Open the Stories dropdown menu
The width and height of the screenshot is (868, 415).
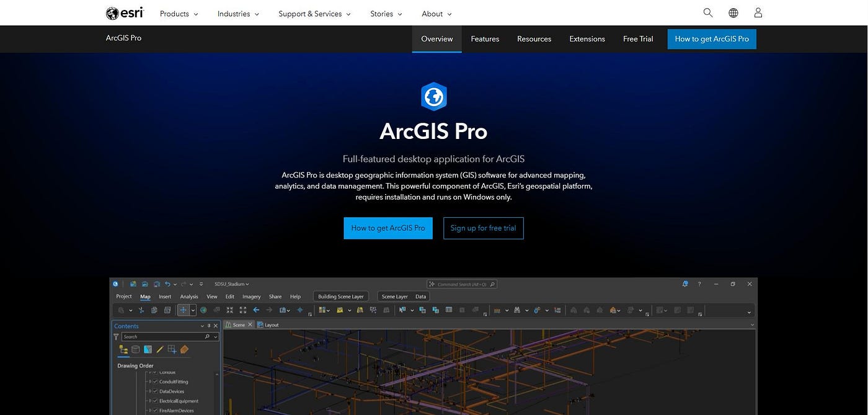coord(386,14)
